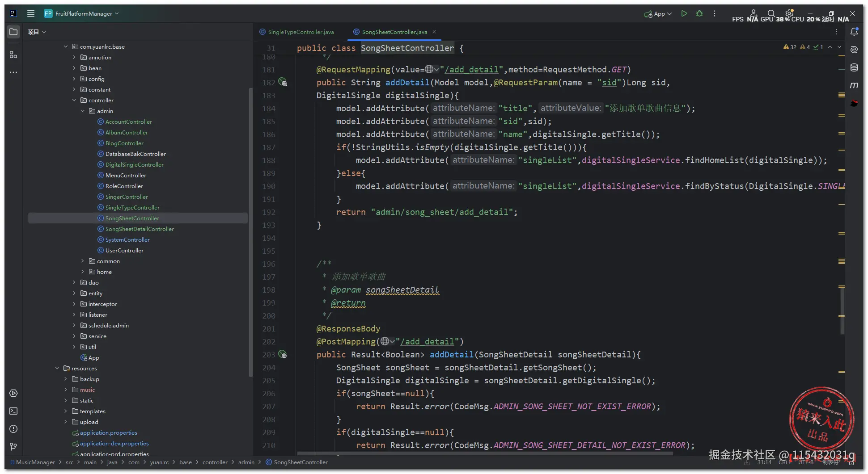Screen dimensions: 868x474
Task: Click the editor vertical scrollbar thumb
Action: tap(842, 311)
